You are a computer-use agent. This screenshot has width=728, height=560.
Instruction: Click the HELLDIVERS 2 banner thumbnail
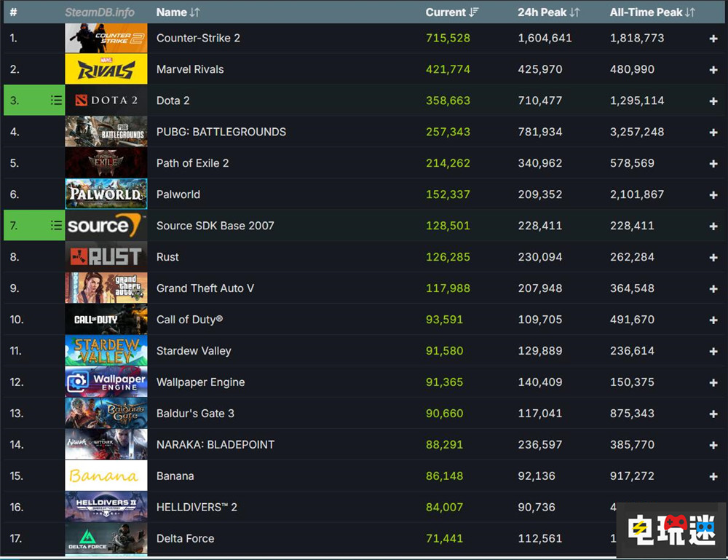pos(106,508)
